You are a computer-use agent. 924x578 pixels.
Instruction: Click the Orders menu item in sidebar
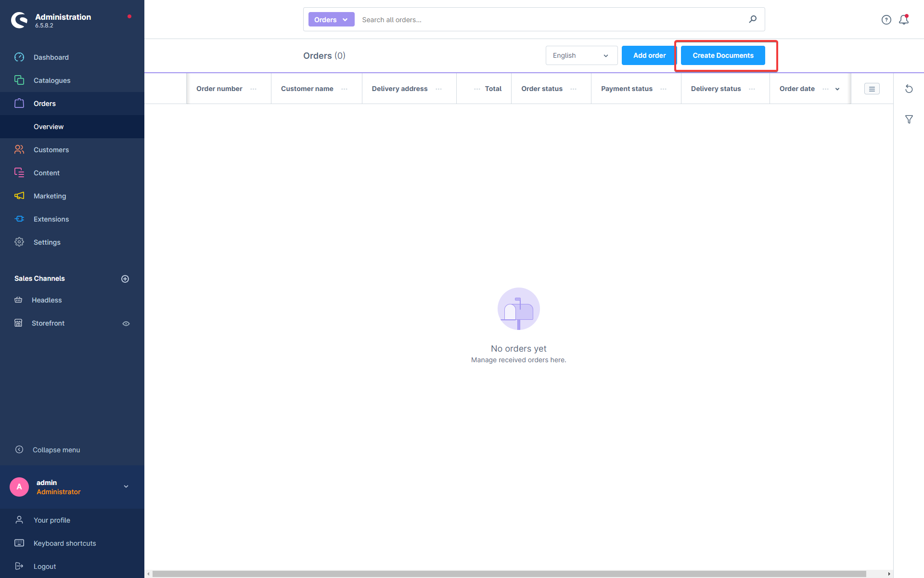[45, 103]
